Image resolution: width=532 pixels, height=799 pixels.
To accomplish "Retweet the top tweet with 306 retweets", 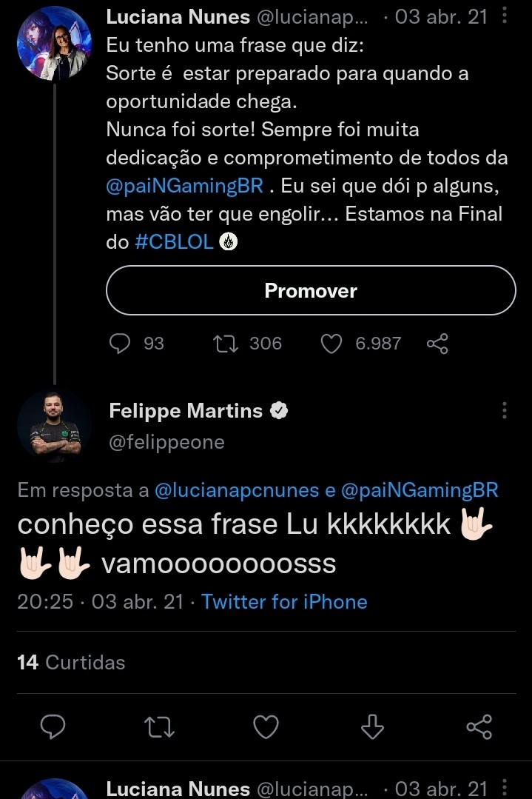I will click(223, 344).
